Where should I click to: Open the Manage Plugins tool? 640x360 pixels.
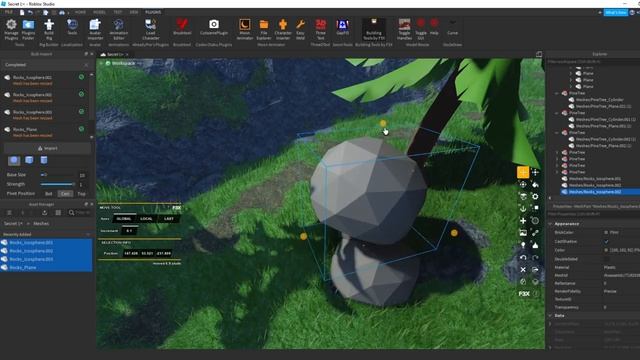coord(11,29)
